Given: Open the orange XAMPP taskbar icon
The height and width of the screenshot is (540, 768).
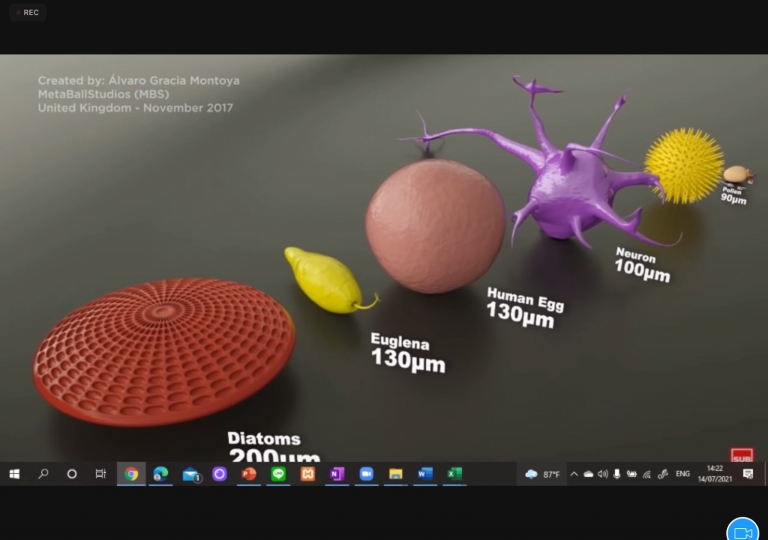Looking at the screenshot, I should 308,474.
